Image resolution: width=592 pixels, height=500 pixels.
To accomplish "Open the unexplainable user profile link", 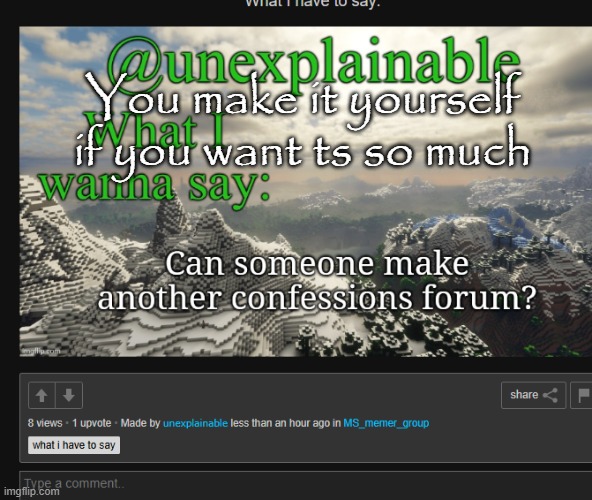I will [x=195, y=423].
